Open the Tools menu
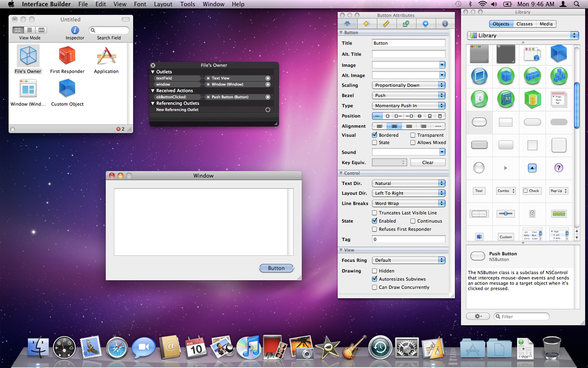This screenshot has height=368, width=588. click(188, 4)
